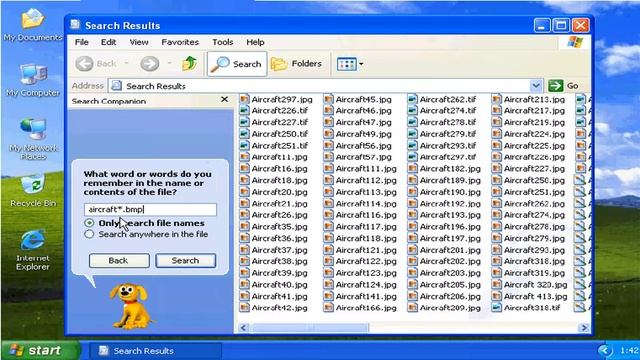Select file name Aircraft42.jpg
640x360 pixels.
tap(280, 308)
